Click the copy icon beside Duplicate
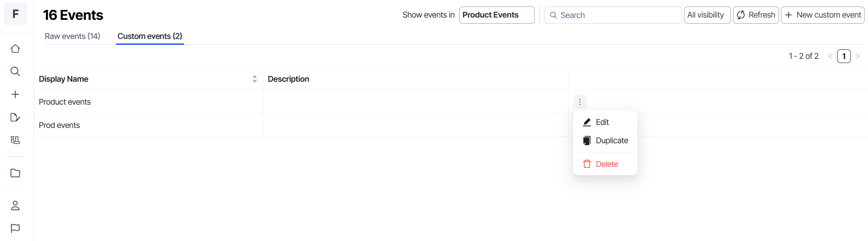Viewport: 868px width, 241px height. pos(587,141)
